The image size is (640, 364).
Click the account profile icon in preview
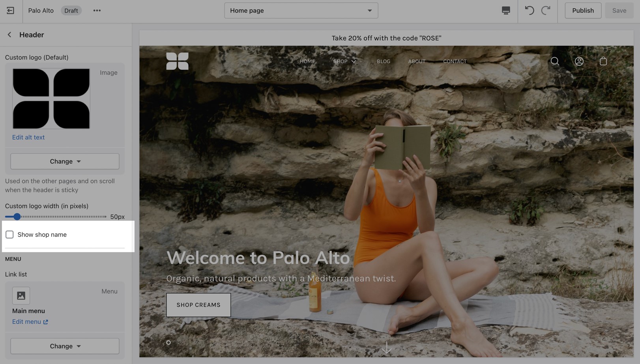[579, 61]
